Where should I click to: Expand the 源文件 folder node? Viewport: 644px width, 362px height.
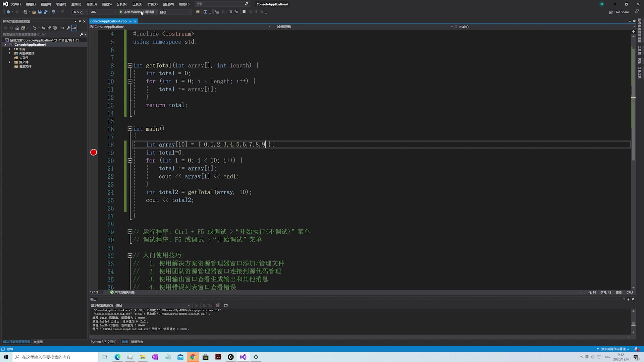tap(10, 62)
